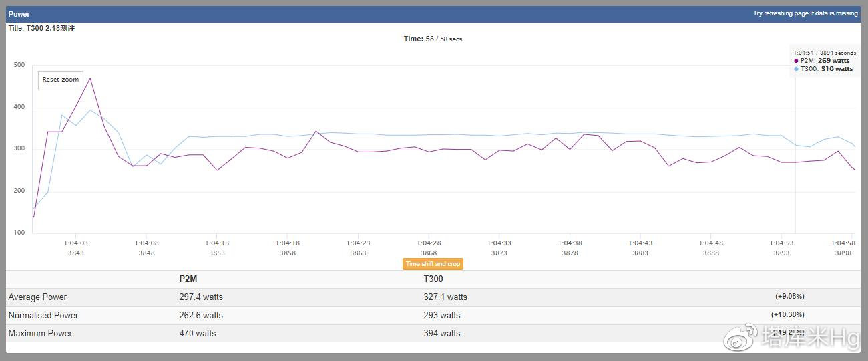Click the P2M line's highest peak near 470 watts

90,78
